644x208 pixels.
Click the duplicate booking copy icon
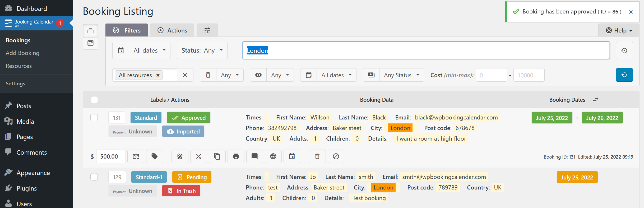pos(217,156)
